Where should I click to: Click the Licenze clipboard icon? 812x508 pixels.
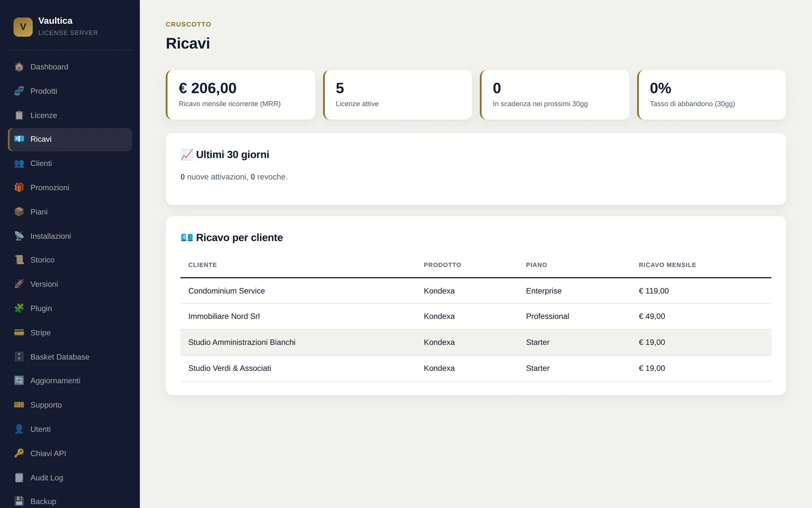19,115
